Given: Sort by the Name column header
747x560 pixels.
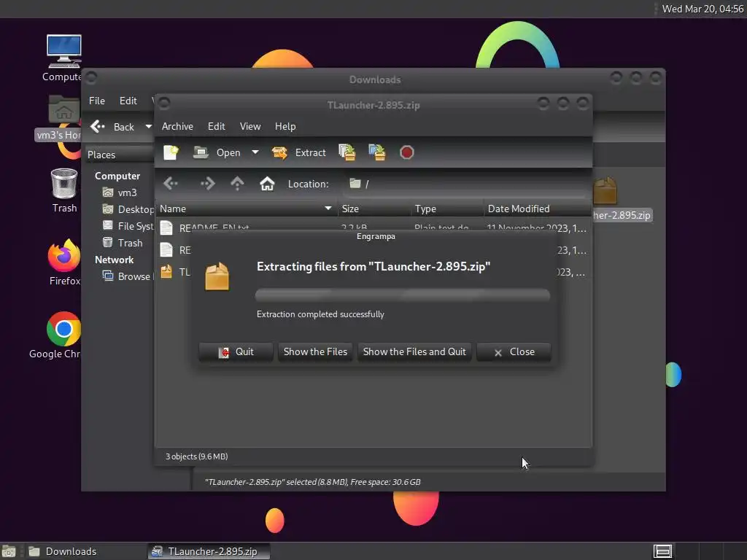Looking at the screenshot, I should click(x=246, y=209).
